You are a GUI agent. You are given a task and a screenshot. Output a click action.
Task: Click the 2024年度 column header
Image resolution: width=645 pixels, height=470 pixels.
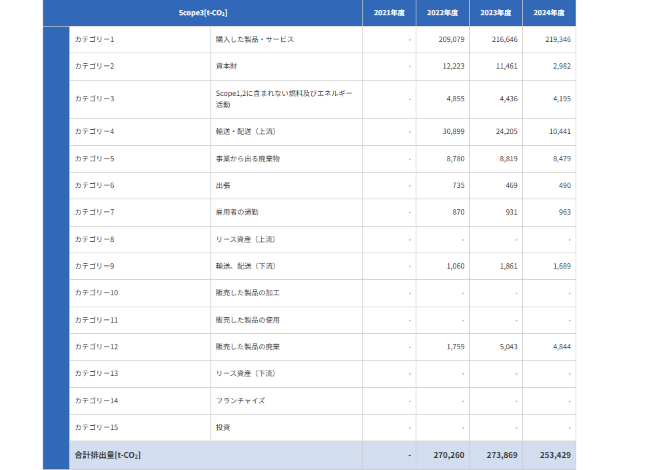[549, 13]
